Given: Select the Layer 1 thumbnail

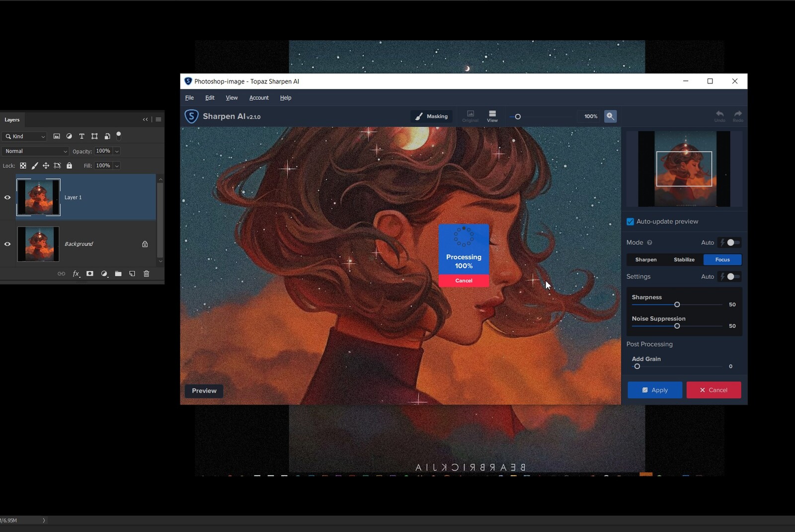Looking at the screenshot, I should tap(38, 197).
